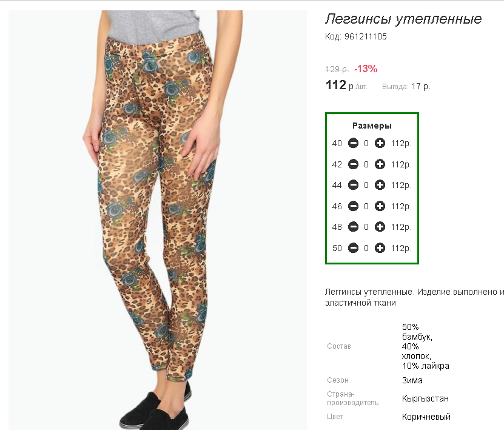The height and width of the screenshot is (430, 504).
Task: Increase quantity for size 42
Action: pyautogui.click(x=380, y=164)
